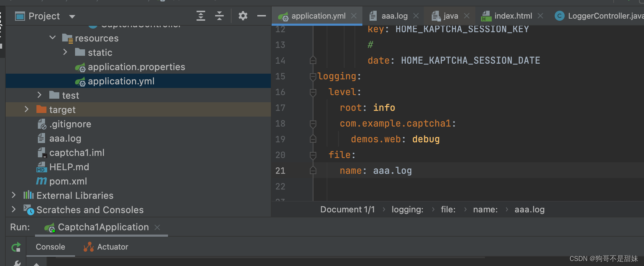Screen dimensions: 644x266
Task: Click Project panel title label
Action: point(44,16)
